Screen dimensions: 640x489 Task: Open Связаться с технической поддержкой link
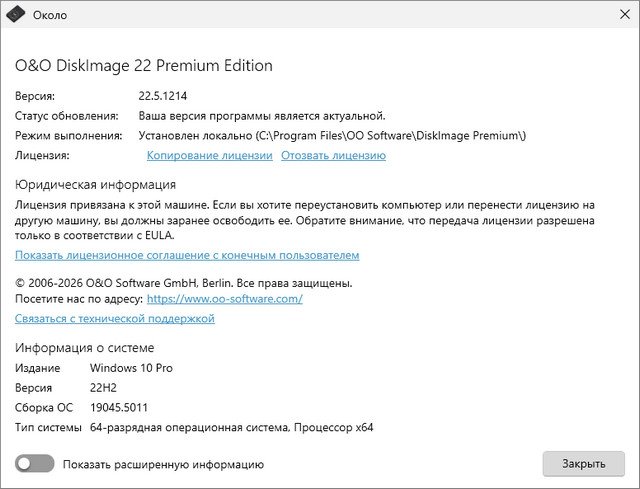coord(115,319)
